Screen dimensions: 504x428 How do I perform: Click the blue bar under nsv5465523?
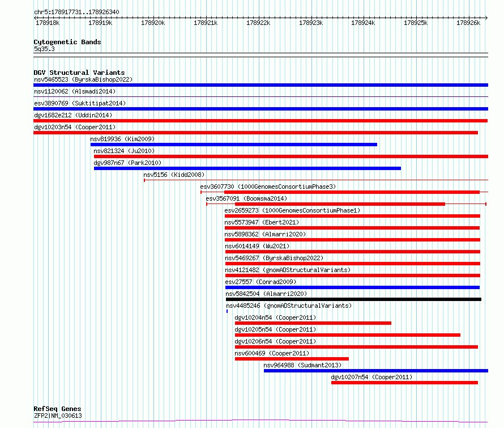click(260, 85)
